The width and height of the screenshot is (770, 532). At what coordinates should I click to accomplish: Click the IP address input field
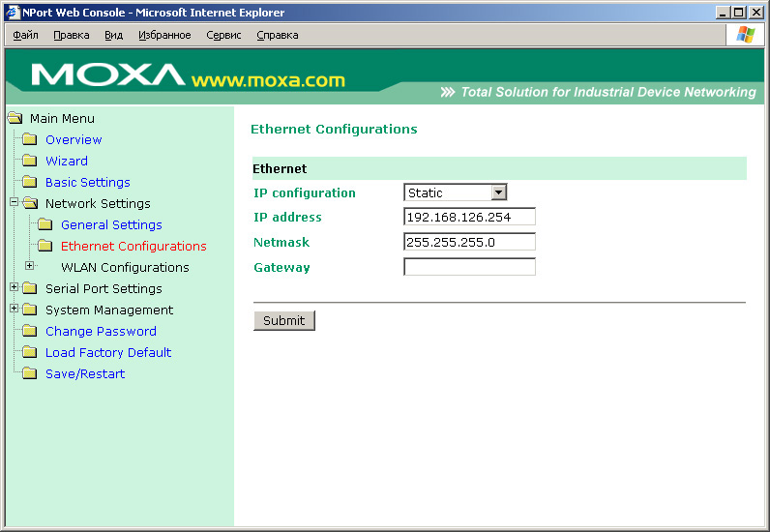pos(469,218)
